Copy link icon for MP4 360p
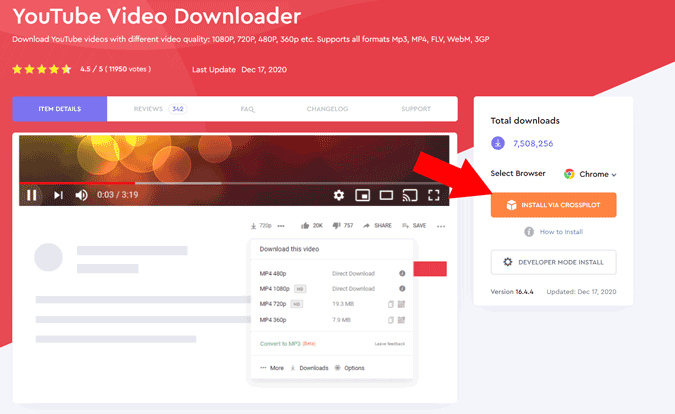The height and width of the screenshot is (414, 675). (391, 320)
